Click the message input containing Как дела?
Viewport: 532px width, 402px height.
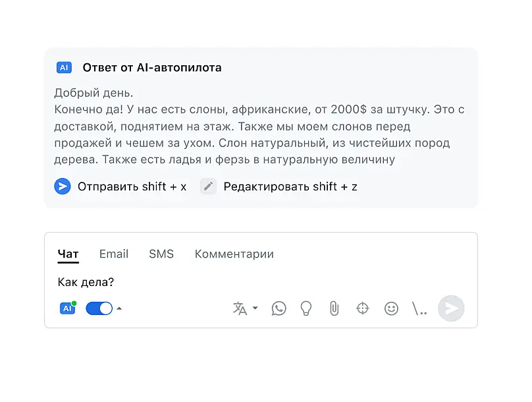click(x=198, y=282)
